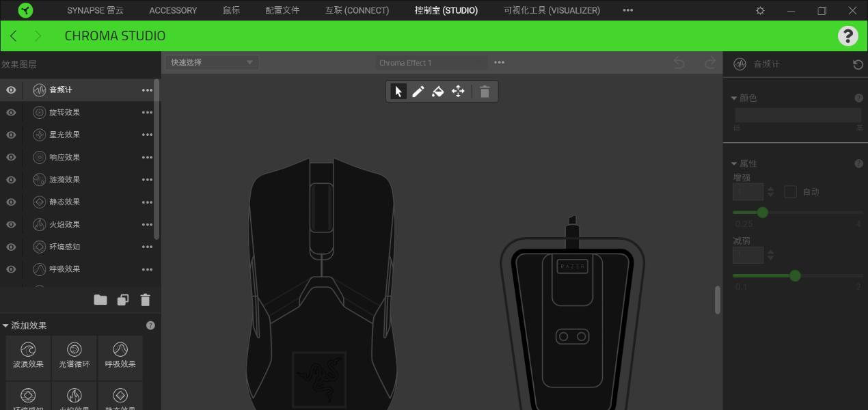The height and width of the screenshot is (410, 868).
Task: Open help for 属性 section
Action: [858, 164]
